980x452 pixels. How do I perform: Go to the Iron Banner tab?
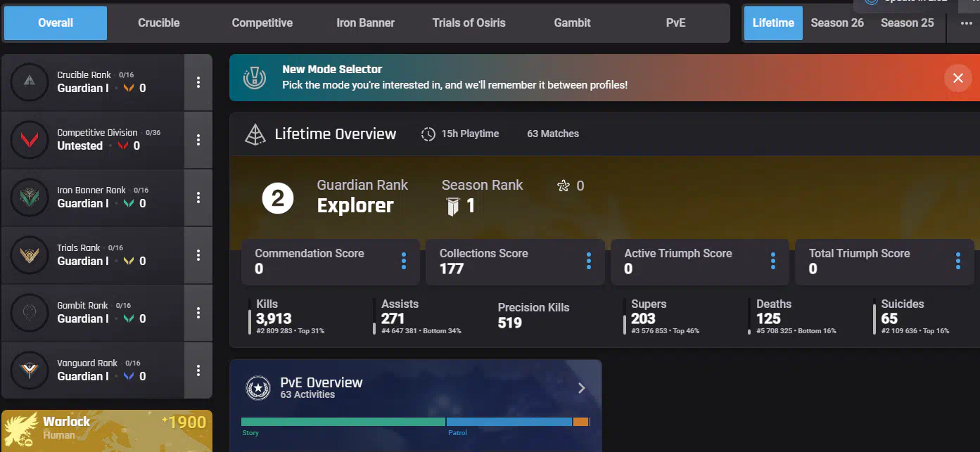(366, 23)
